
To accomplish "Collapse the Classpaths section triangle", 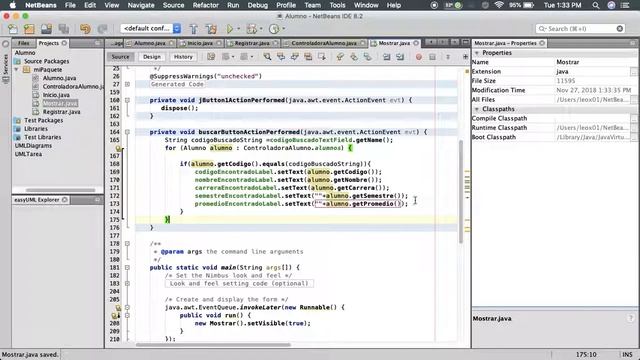I will point(476,109).
